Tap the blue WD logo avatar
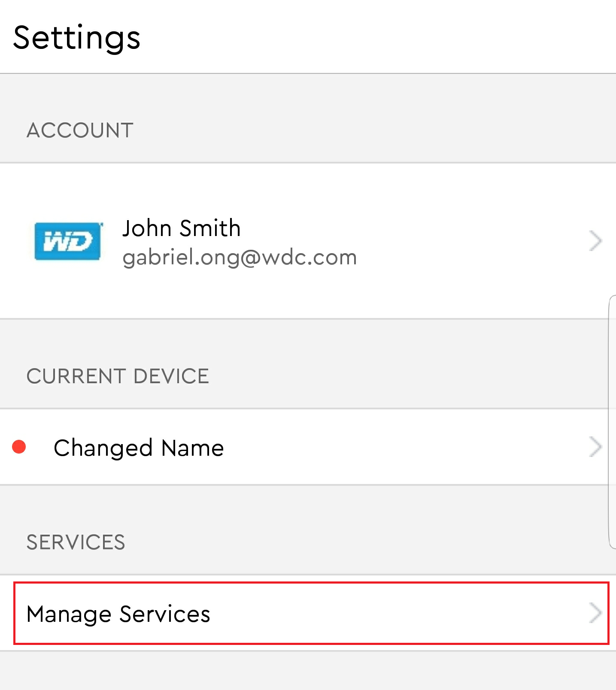The width and height of the screenshot is (616, 690). 69,241
